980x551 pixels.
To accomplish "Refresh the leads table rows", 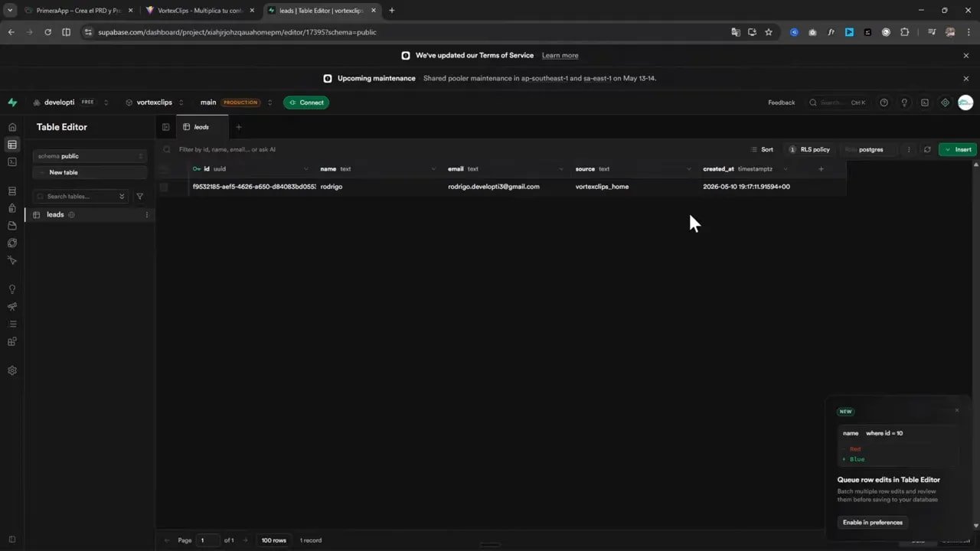I will pos(927,150).
